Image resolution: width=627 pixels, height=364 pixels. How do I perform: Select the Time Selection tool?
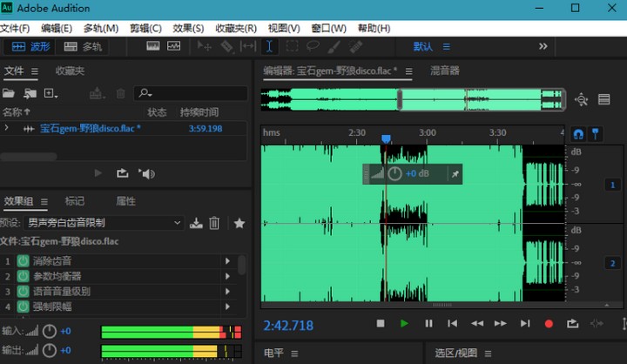270,46
